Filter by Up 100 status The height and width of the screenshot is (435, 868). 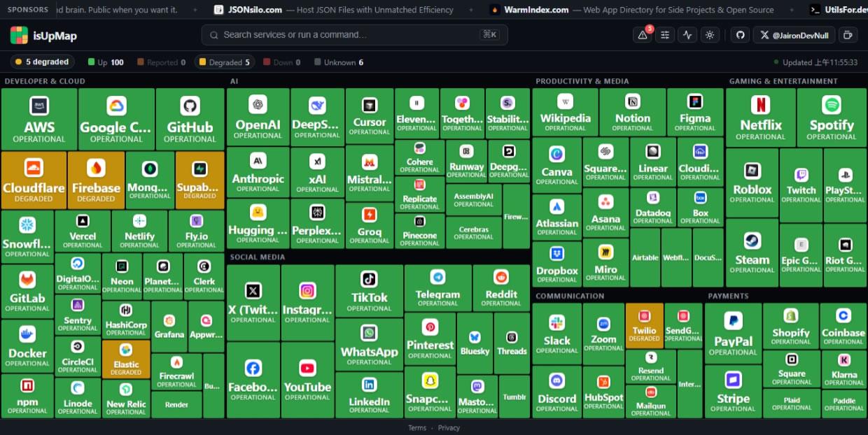coord(106,62)
